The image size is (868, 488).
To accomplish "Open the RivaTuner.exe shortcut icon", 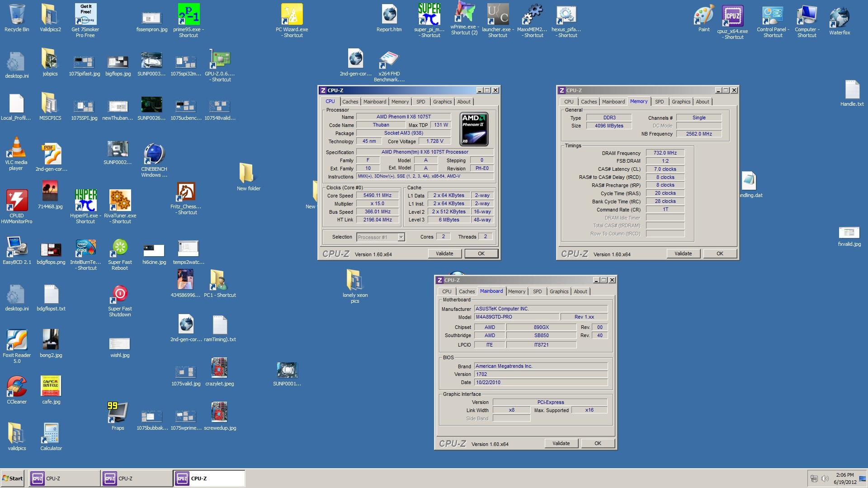I will [x=120, y=206].
